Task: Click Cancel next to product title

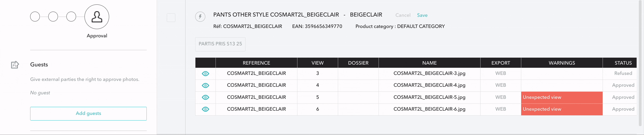Action: tap(403, 15)
